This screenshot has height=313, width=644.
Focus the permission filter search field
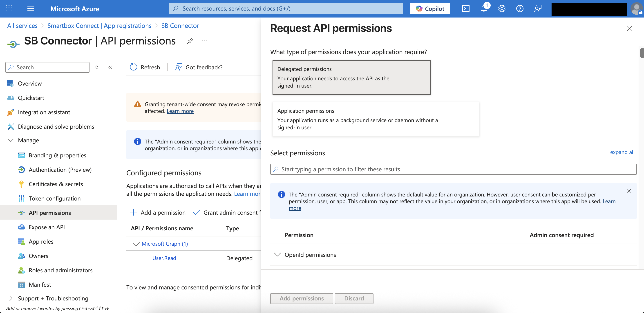point(453,169)
